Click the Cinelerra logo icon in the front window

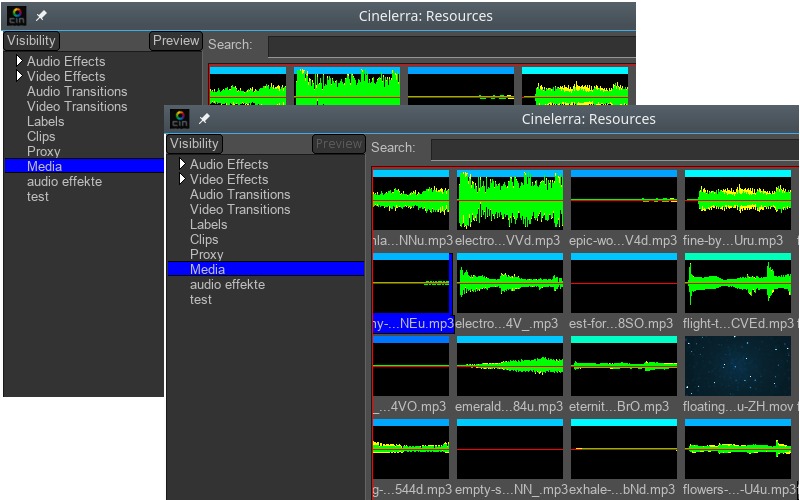(180, 119)
